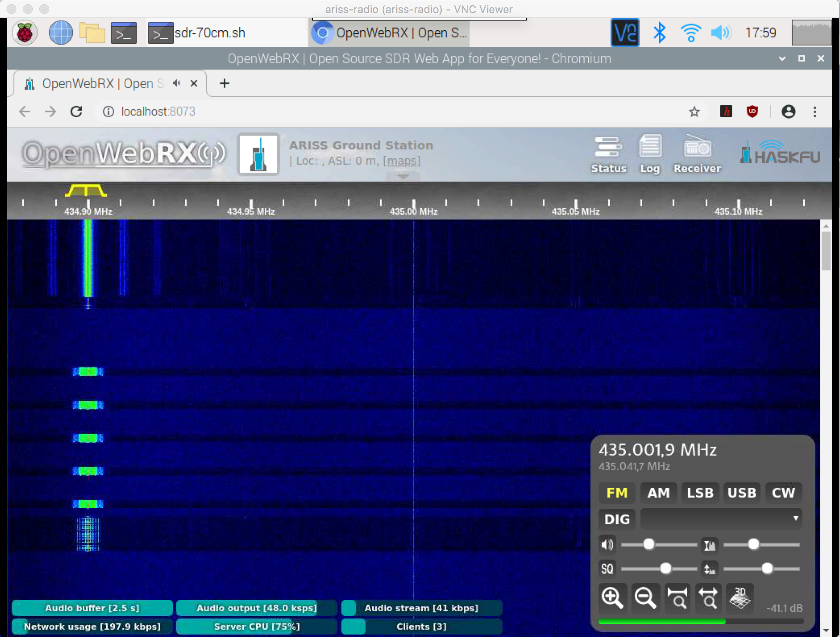Adjust the volume slider
This screenshot has width=840, height=637.
(659, 545)
